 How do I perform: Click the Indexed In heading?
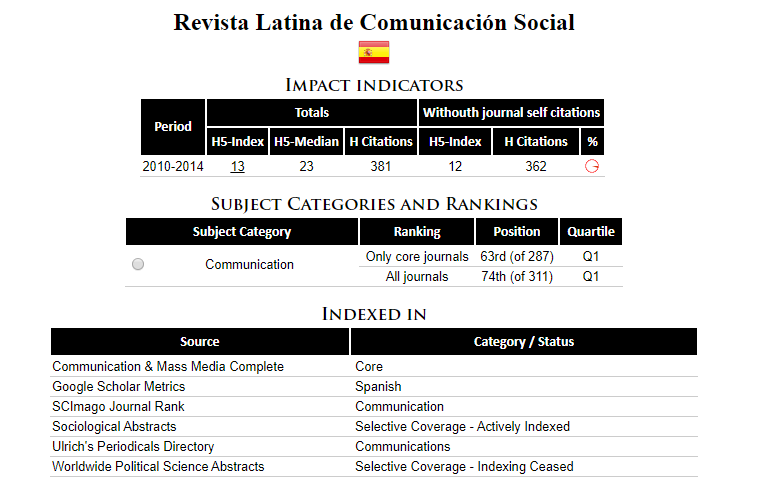[x=374, y=314]
